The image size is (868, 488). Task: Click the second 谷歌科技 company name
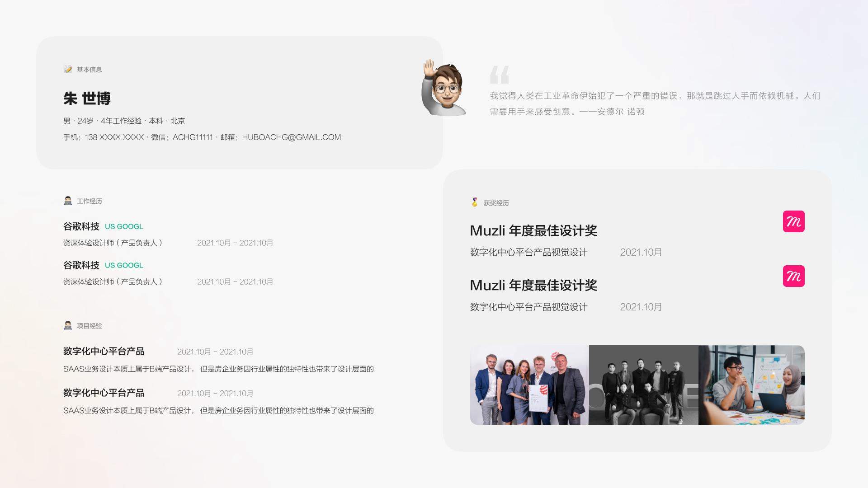(81, 265)
